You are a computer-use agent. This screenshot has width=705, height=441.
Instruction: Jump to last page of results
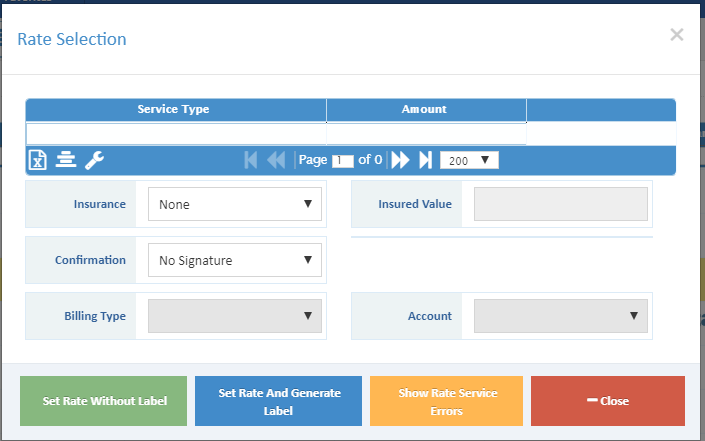pos(425,160)
